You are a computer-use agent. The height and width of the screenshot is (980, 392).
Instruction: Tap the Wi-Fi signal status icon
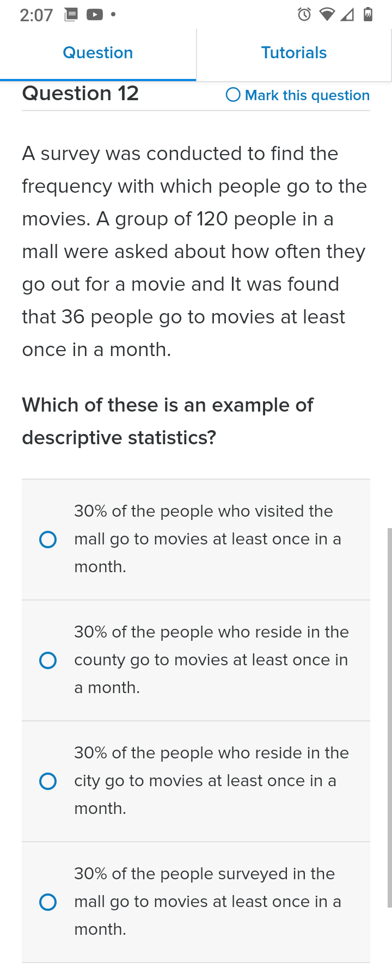[327, 15]
